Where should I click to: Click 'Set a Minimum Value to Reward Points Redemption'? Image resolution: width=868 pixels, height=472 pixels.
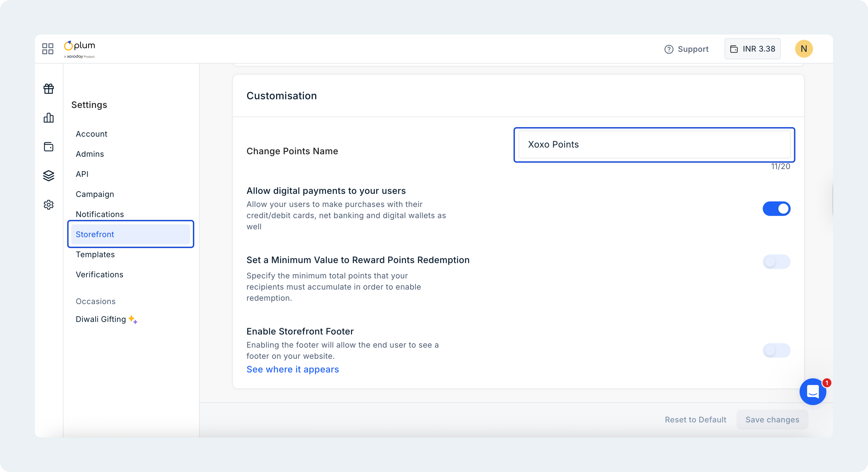(358, 260)
